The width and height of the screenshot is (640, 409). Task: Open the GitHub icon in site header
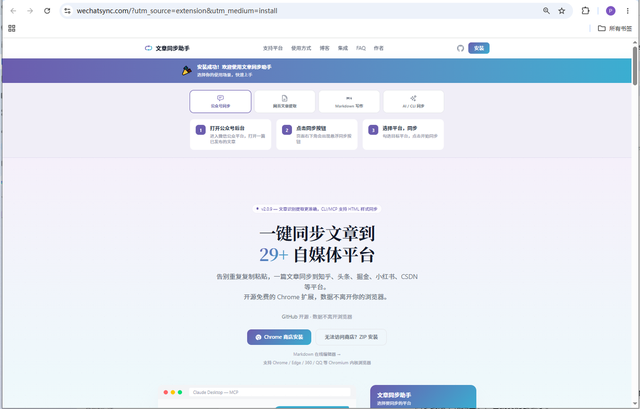click(460, 48)
